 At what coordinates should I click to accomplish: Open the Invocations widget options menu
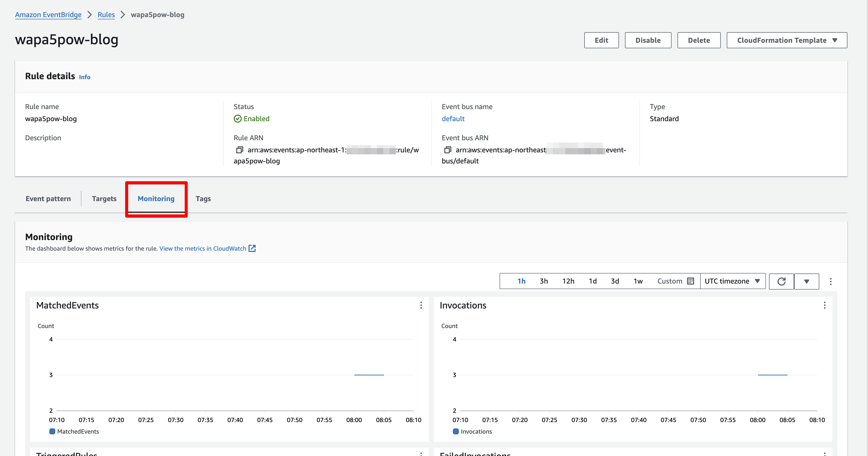tap(825, 305)
